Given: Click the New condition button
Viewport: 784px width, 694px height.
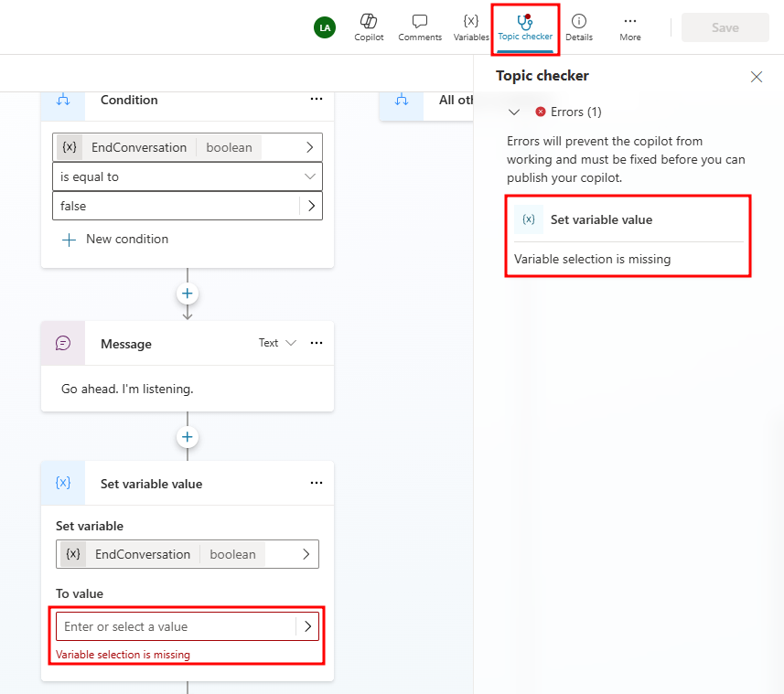Looking at the screenshot, I should [114, 239].
